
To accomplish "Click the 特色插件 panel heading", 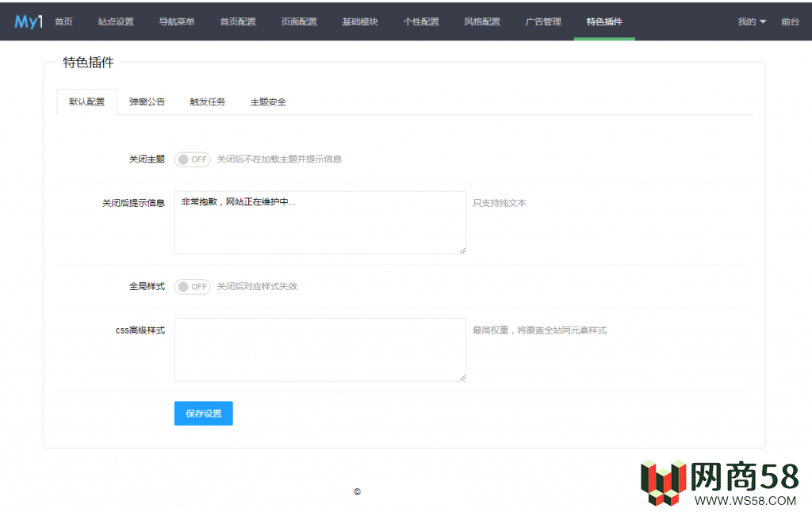I will [89, 63].
